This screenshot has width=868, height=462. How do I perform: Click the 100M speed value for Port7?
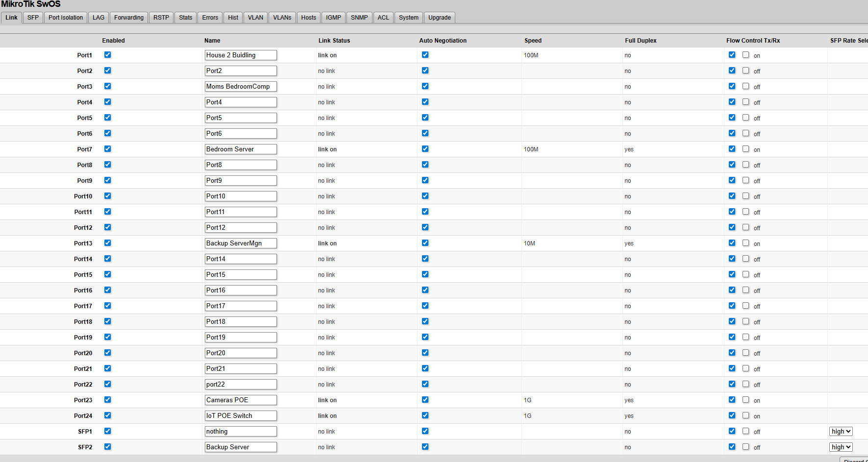[x=531, y=149]
